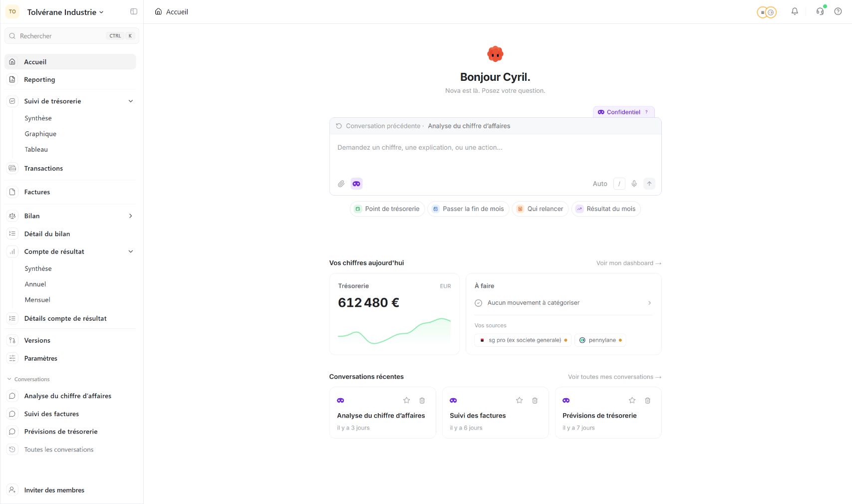This screenshot has width=852, height=504.
Task: Click the Qui relancer suggestion
Action: [x=540, y=209]
